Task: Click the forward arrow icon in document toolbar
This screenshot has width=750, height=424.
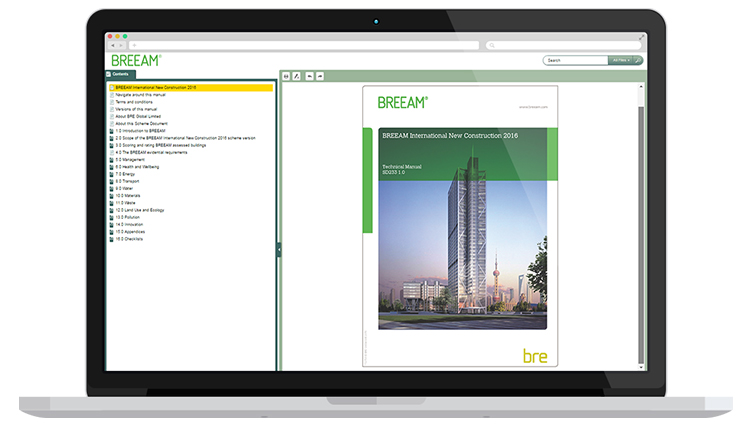Action: pos(320,76)
